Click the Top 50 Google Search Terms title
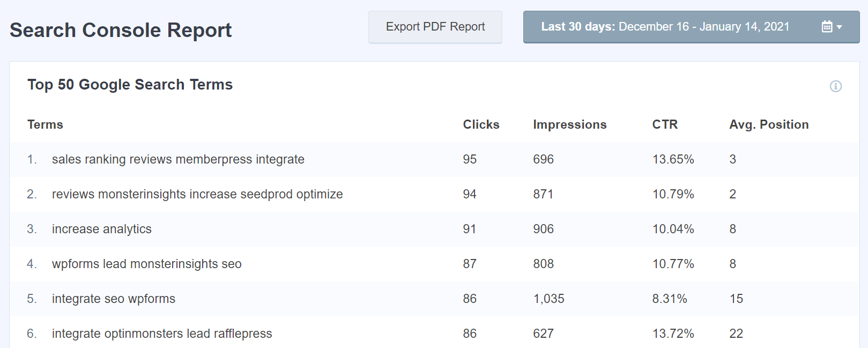This screenshot has height=348, width=868. coord(131,84)
